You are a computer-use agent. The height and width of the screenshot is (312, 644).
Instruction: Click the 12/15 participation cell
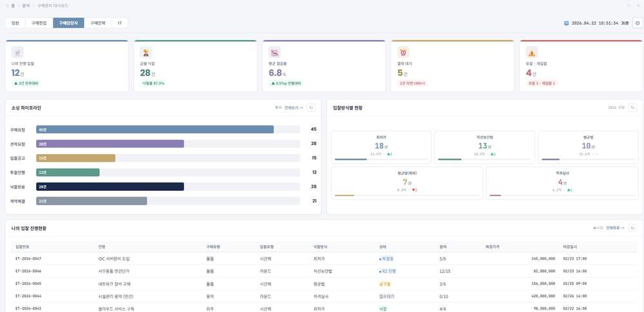click(x=444, y=271)
